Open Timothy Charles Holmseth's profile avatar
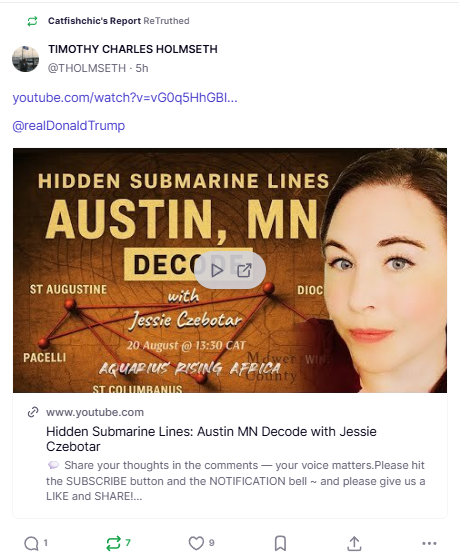This screenshot has width=459, height=556. tap(25, 59)
